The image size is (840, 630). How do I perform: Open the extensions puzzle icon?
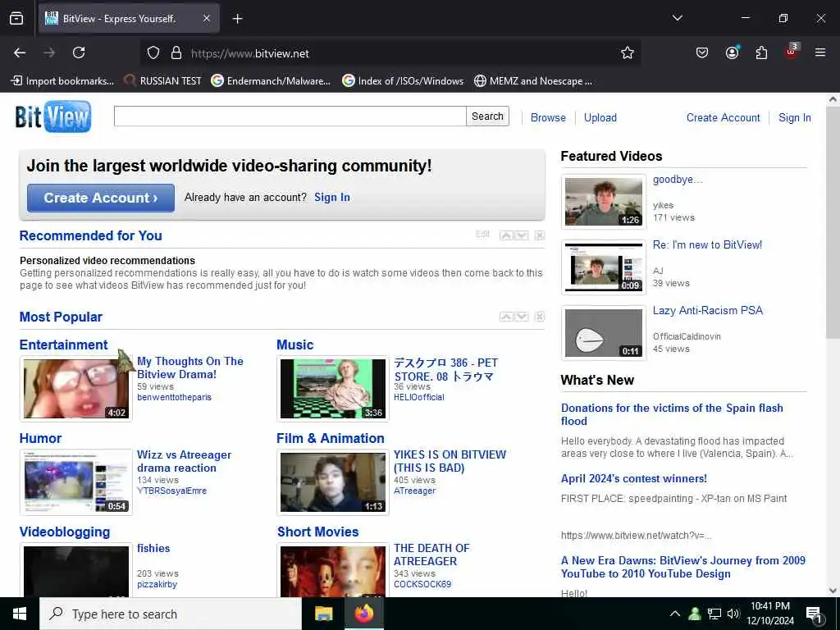pyautogui.click(x=761, y=52)
